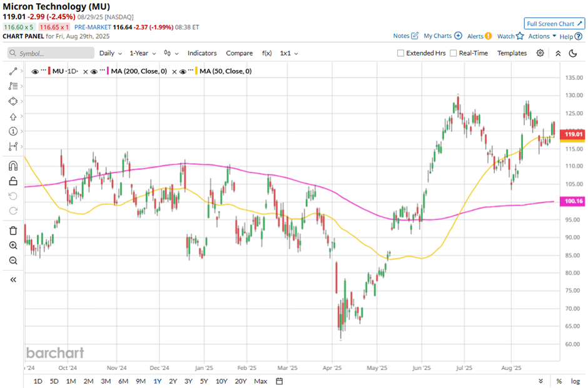This screenshot has height=388, width=588.
Task: Open the 1x1 grid layout dropdown
Action: [289, 53]
